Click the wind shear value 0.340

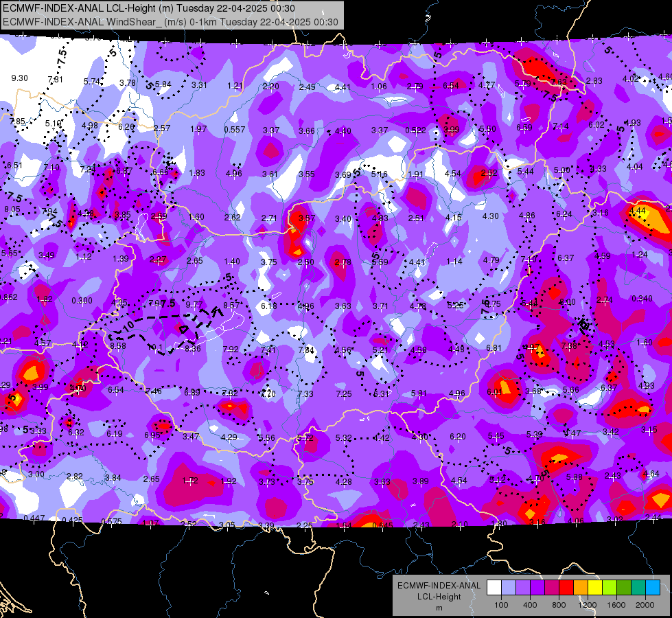coord(642,299)
